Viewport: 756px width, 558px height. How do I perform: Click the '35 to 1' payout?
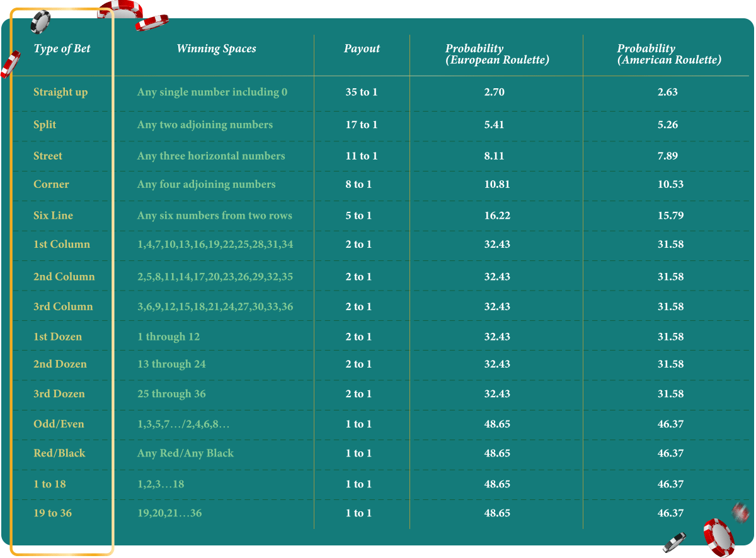click(362, 92)
